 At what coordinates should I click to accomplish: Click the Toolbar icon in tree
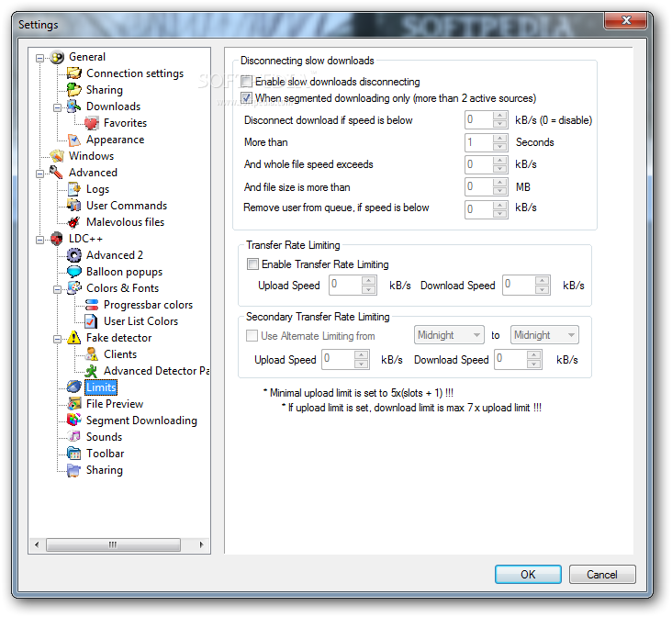[x=74, y=454]
